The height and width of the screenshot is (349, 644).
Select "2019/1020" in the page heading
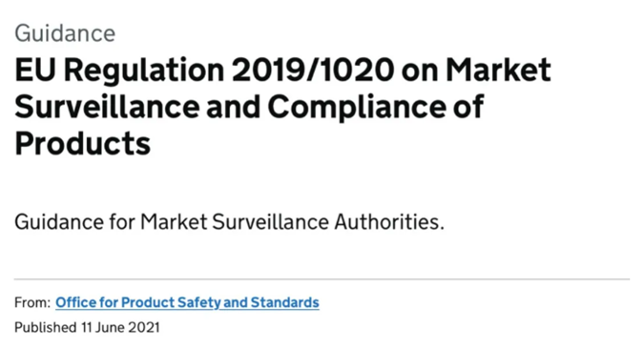pos(313,70)
